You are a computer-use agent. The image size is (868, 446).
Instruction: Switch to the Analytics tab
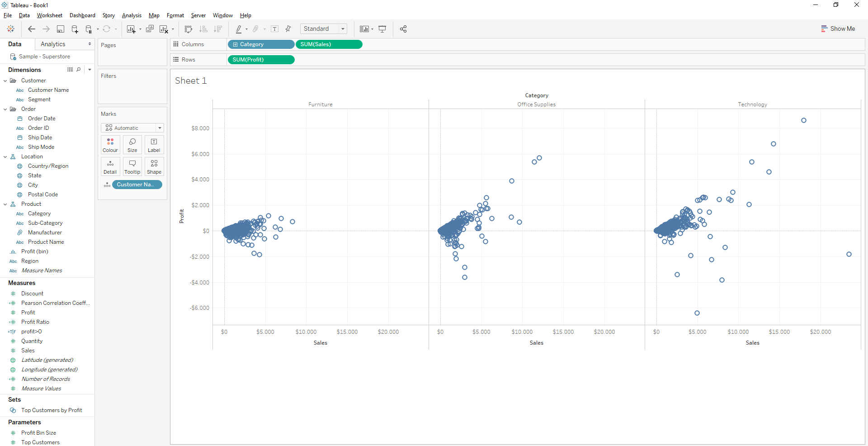pyautogui.click(x=53, y=44)
